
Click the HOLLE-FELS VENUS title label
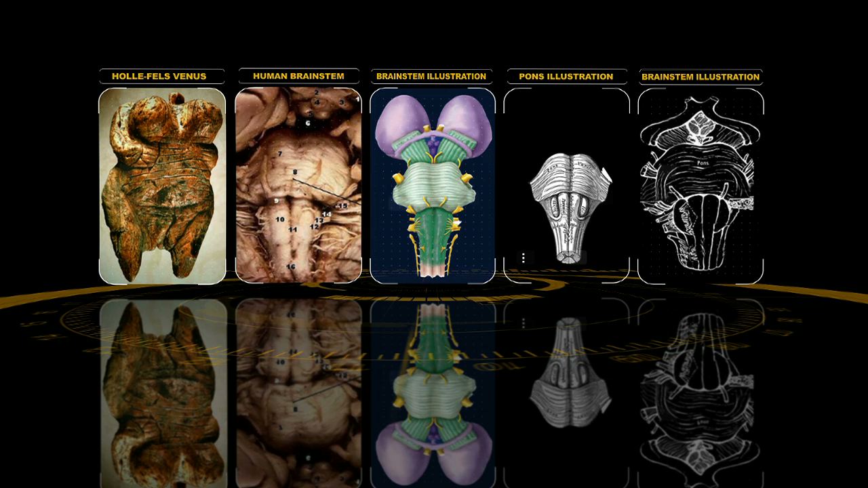[159, 77]
